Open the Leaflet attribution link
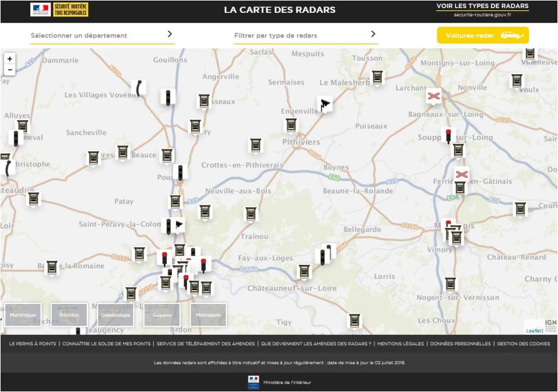This screenshot has height=392, width=558. [x=534, y=331]
